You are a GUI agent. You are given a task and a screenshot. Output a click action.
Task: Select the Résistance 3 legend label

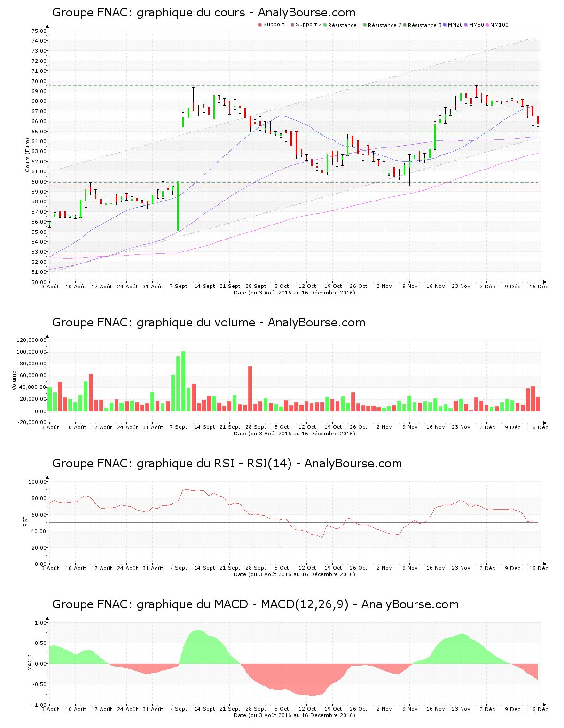(x=425, y=25)
